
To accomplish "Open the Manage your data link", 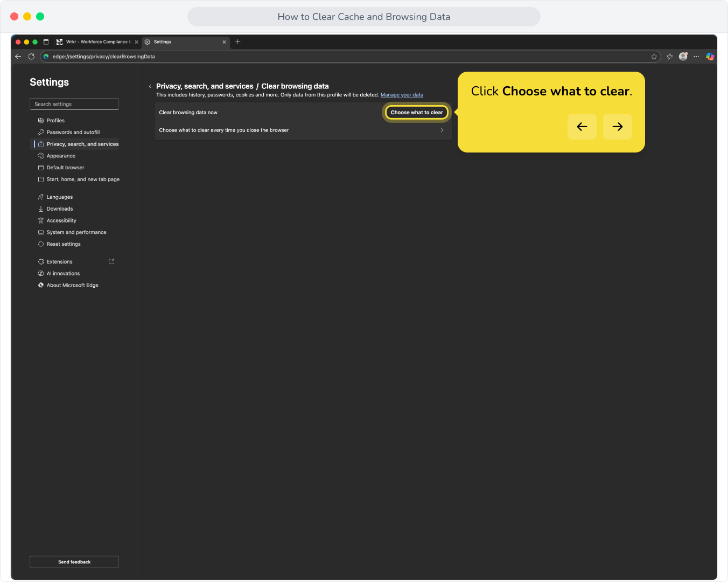I will [x=402, y=95].
